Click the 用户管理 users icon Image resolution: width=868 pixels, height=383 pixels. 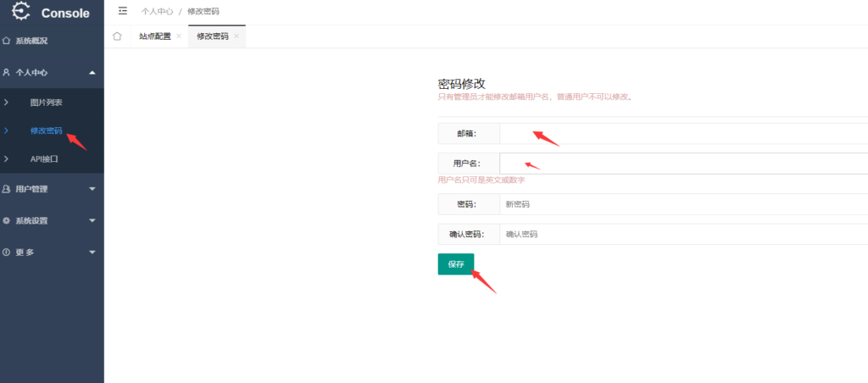(7, 189)
